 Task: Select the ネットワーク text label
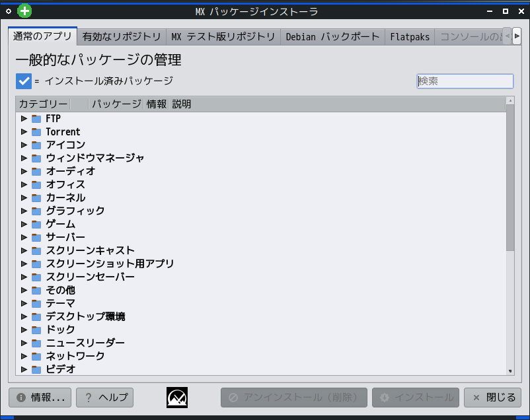[75, 356]
